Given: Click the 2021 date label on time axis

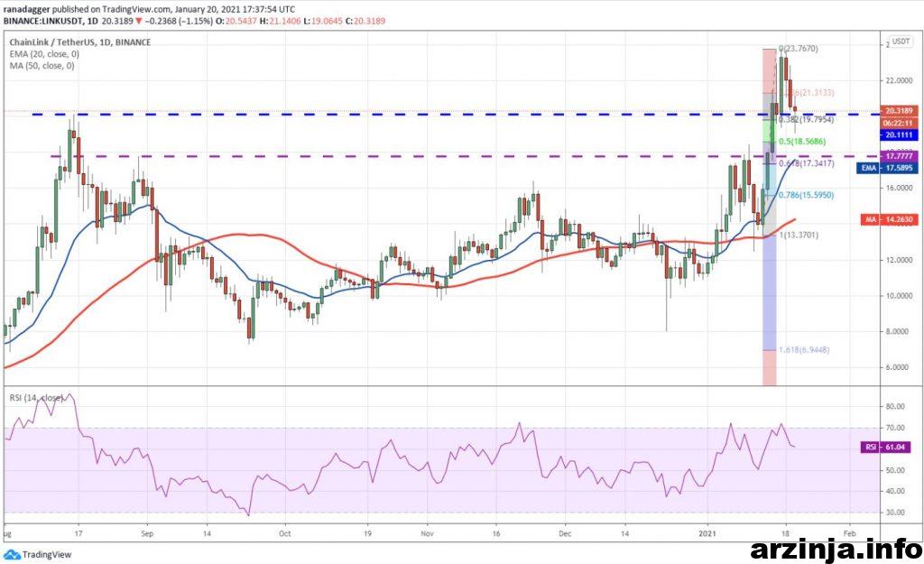Looking at the screenshot, I should [707, 534].
